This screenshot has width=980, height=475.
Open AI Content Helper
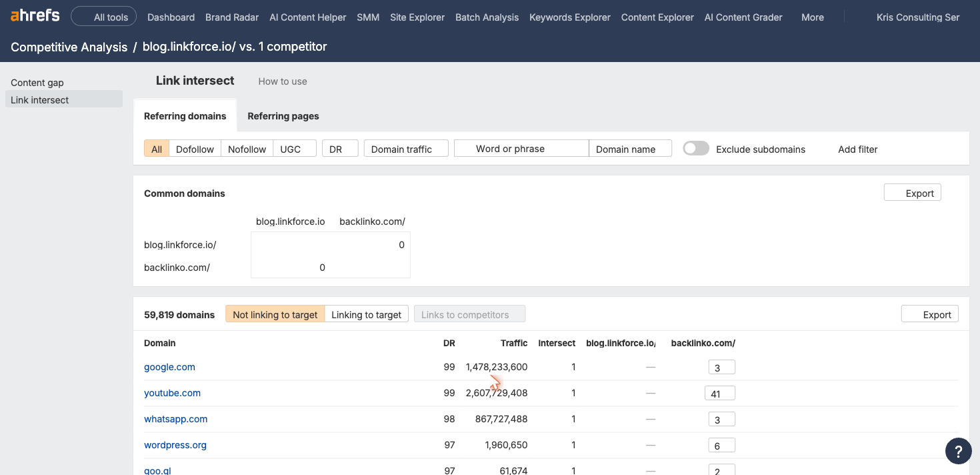click(308, 17)
